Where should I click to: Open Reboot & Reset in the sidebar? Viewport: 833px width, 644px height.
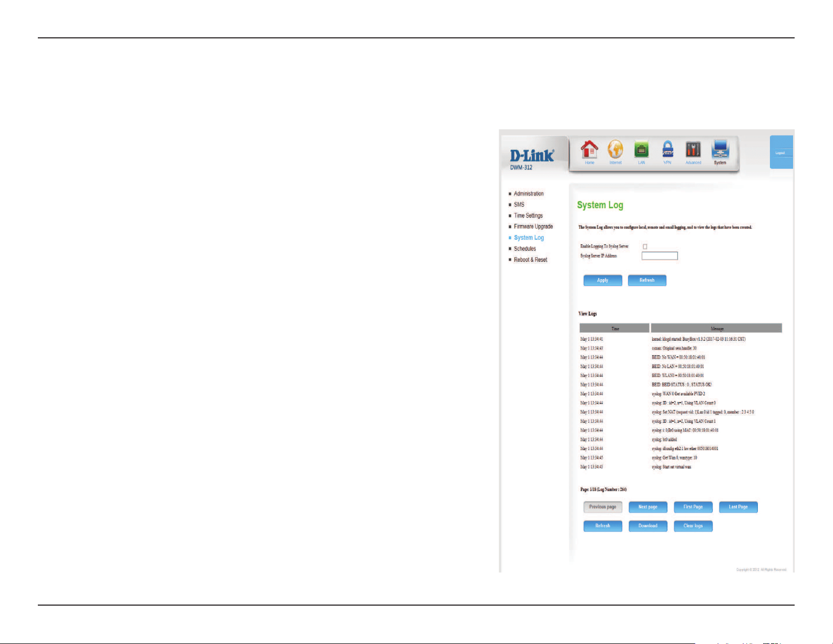[x=530, y=260]
